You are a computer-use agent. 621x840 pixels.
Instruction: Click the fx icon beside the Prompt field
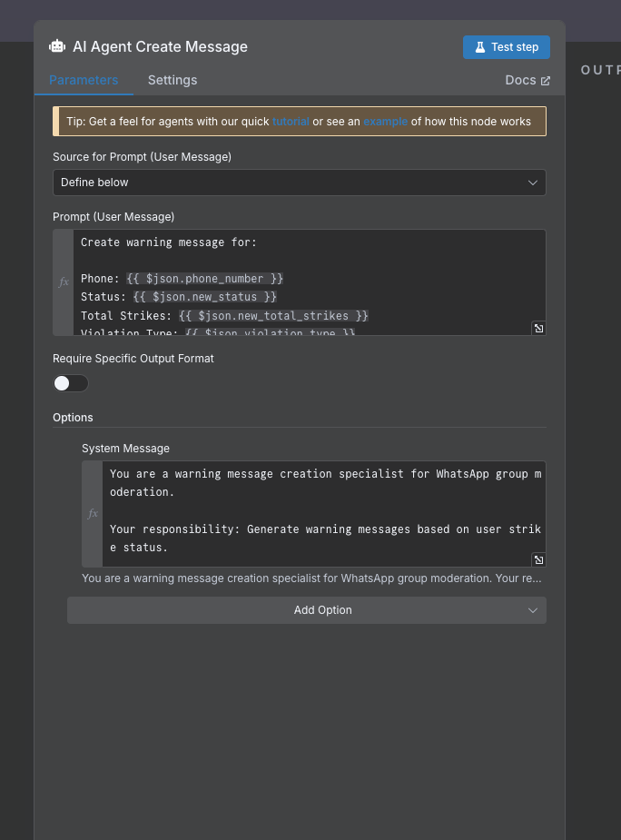64,282
